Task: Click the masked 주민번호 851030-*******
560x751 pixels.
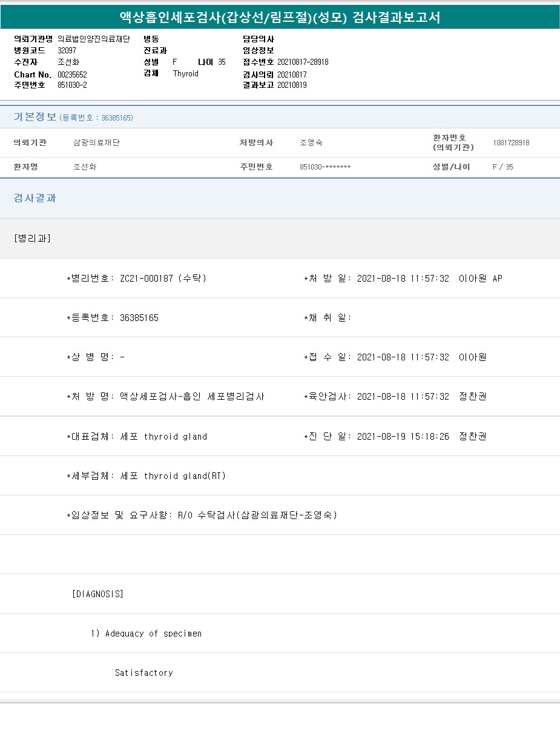Action: (325, 167)
